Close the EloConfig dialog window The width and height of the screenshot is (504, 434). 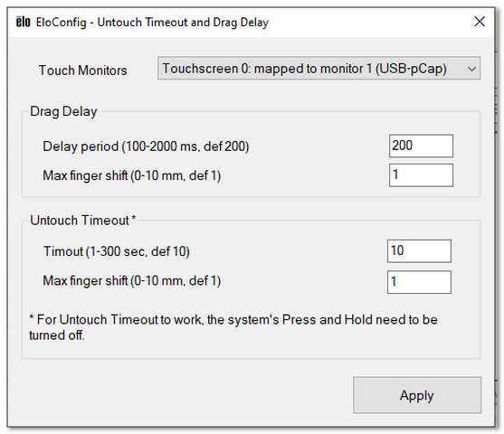point(480,22)
